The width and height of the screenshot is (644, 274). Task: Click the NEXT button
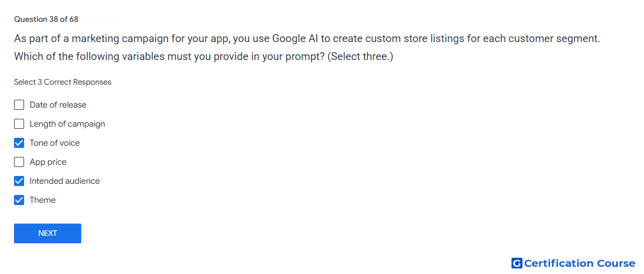tap(48, 233)
